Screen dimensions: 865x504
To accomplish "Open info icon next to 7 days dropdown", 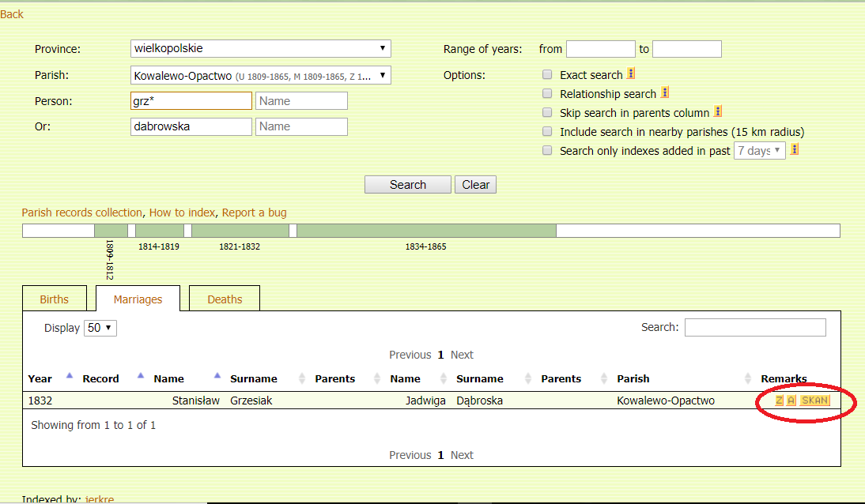I will pos(795,149).
